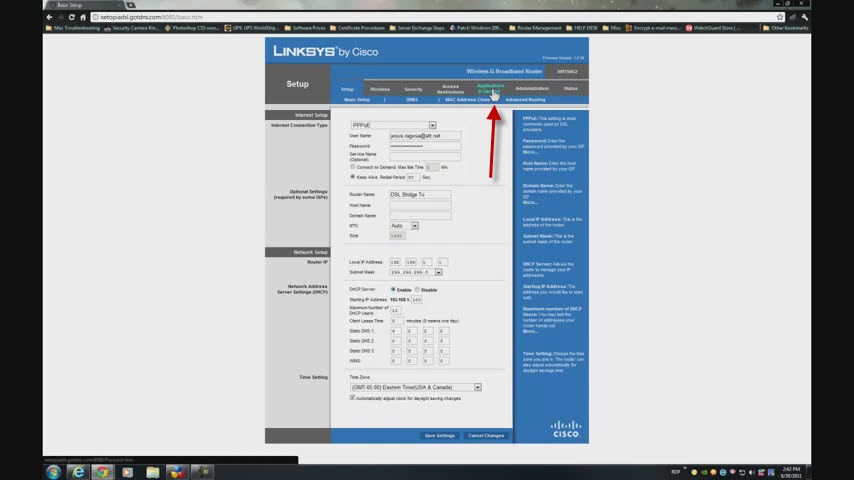Open the Time Zone dropdown
The image size is (854, 480).
(416, 387)
